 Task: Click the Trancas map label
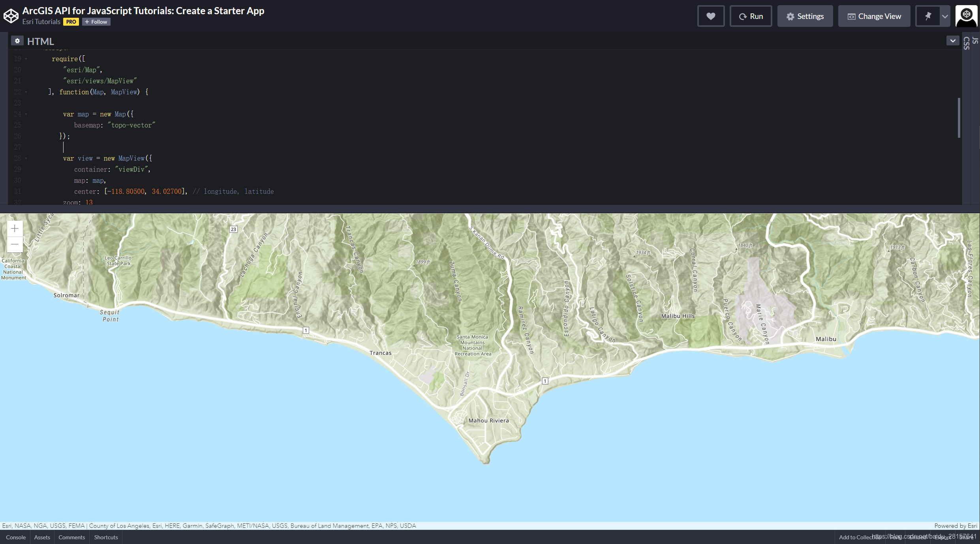pos(381,353)
